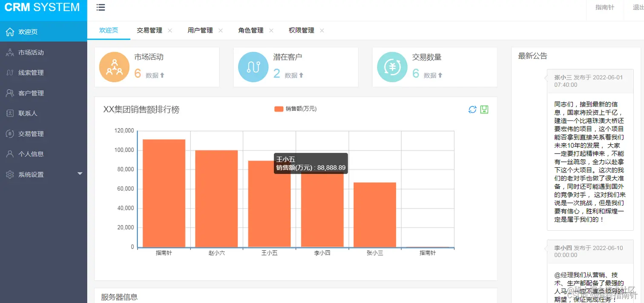Click the CRM SYSTEM logo
Viewport: 644px width, 303px height.
coord(42,7)
